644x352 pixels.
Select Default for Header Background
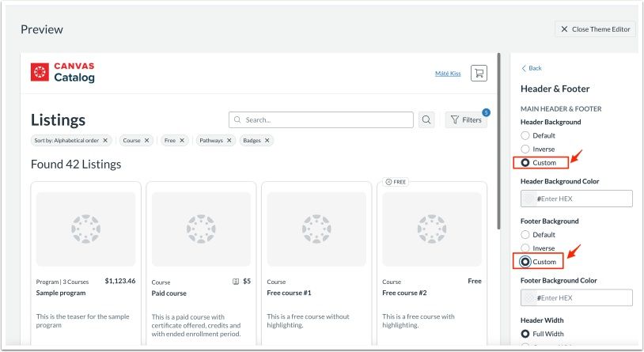coord(525,135)
